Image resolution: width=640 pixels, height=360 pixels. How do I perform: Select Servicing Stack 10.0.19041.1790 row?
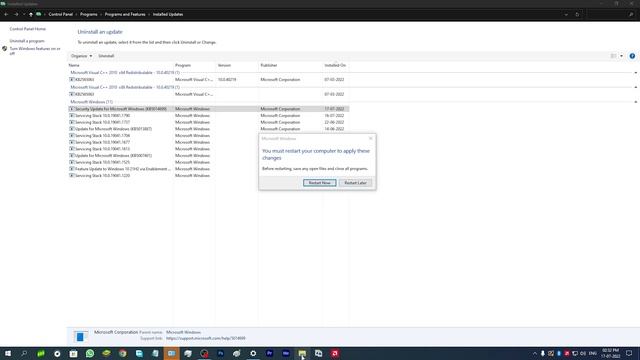pos(209,116)
